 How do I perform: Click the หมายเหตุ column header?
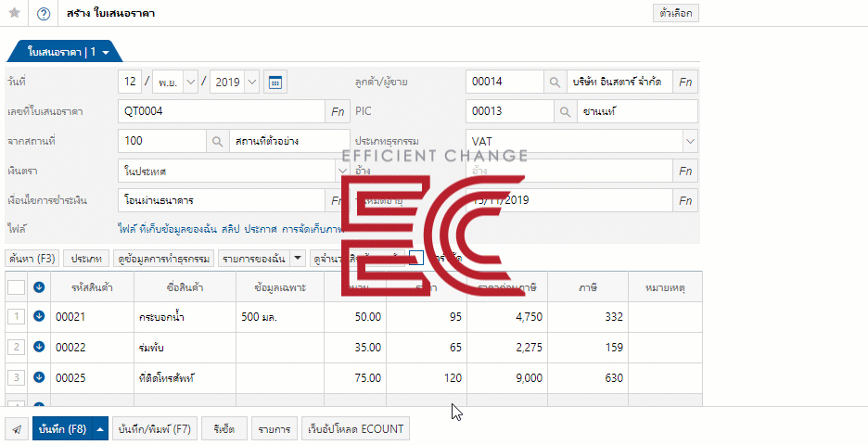[x=666, y=287]
